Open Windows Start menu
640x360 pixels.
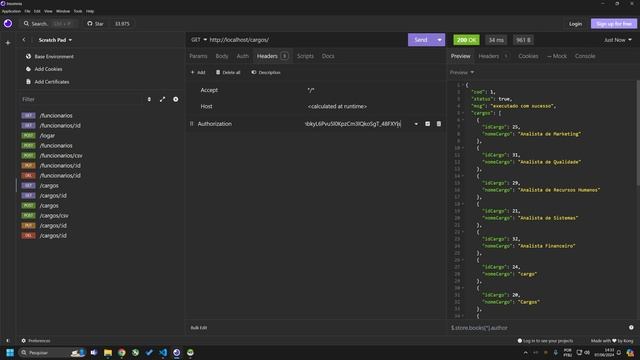pyautogui.click(x=10, y=352)
